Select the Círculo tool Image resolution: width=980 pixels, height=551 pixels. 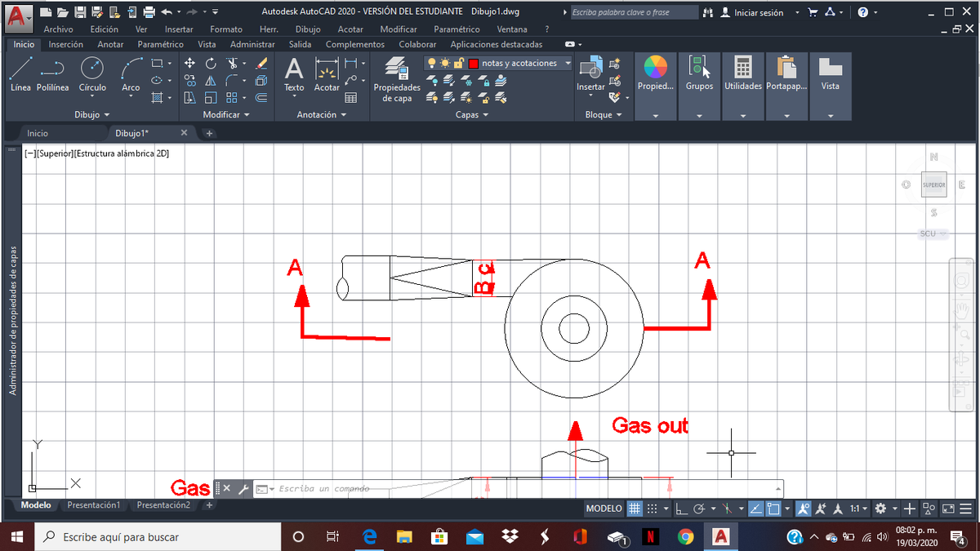tap(92, 73)
